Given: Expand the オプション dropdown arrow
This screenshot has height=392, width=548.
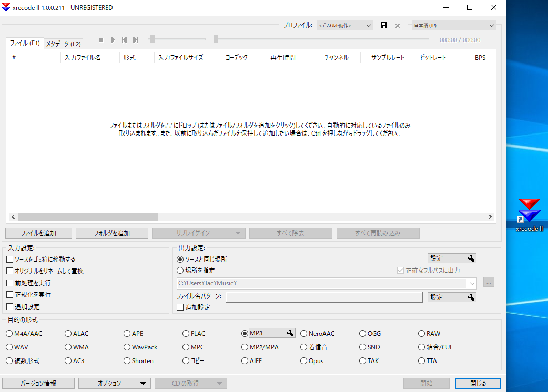Looking at the screenshot, I should (144, 383).
